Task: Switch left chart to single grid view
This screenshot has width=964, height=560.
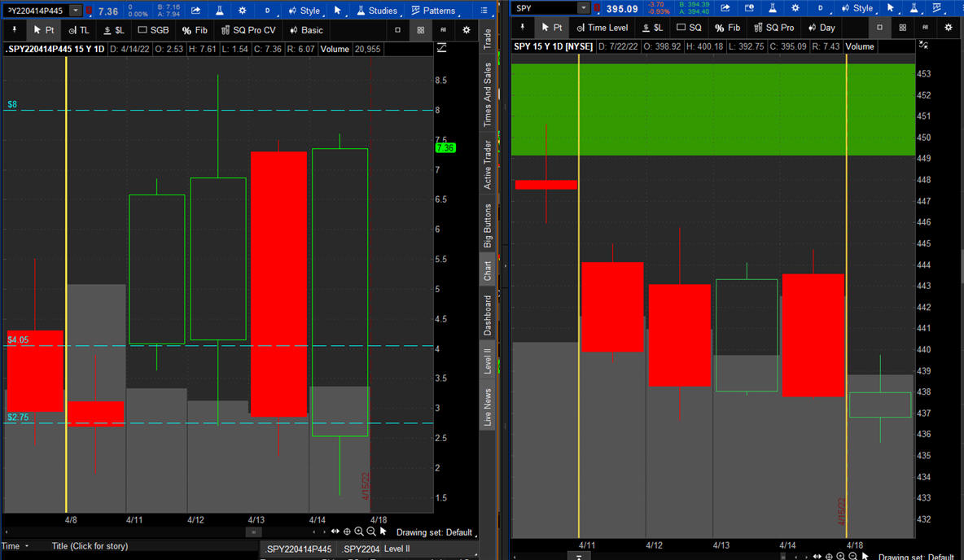Action: pyautogui.click(x=398, y=30)
